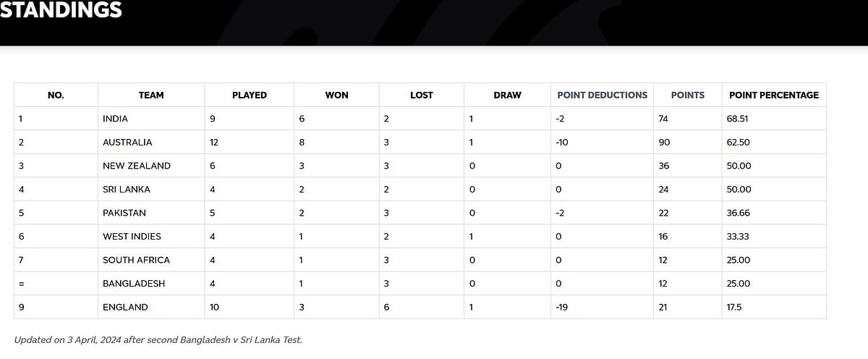The image size is (868, 359).
Task: Click the NO. column header
Action: click(56, 95)
